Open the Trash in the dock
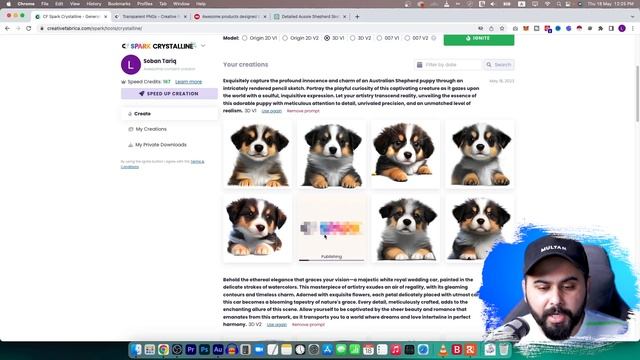The image size is (640, 360). click(x=504, y=350)
